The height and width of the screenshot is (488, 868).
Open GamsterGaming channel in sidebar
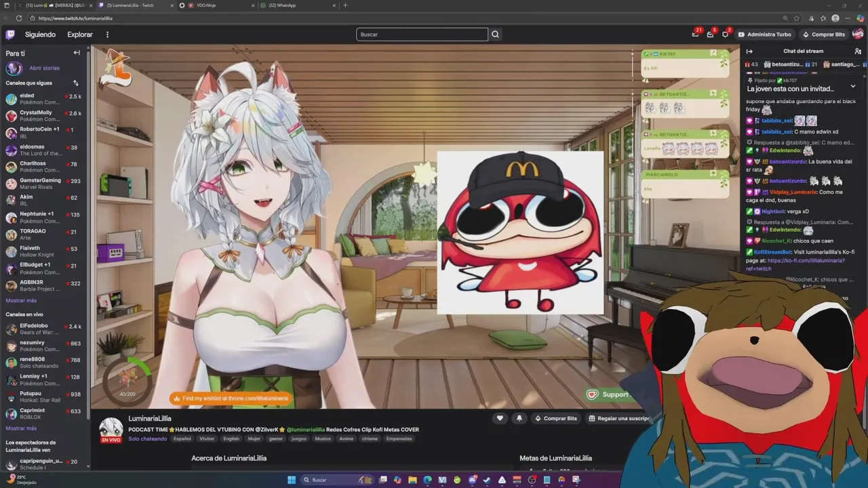(x=43, y=184)
